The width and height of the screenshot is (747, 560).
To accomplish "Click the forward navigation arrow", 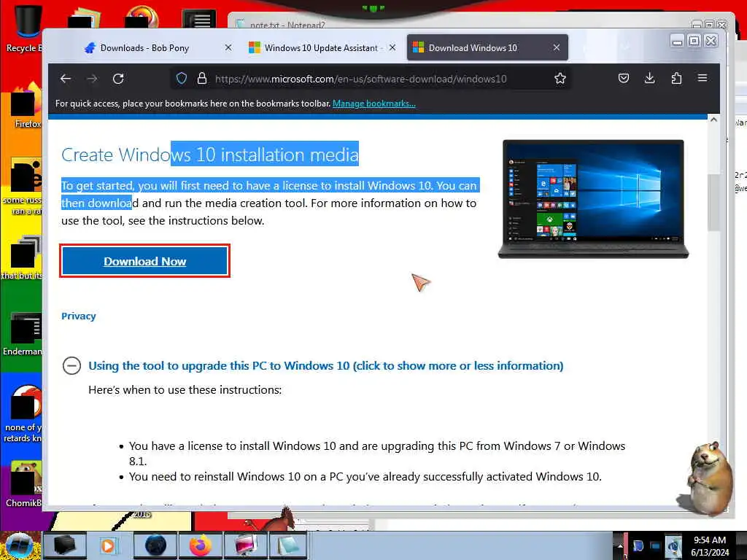I will [x=92, y=79].
